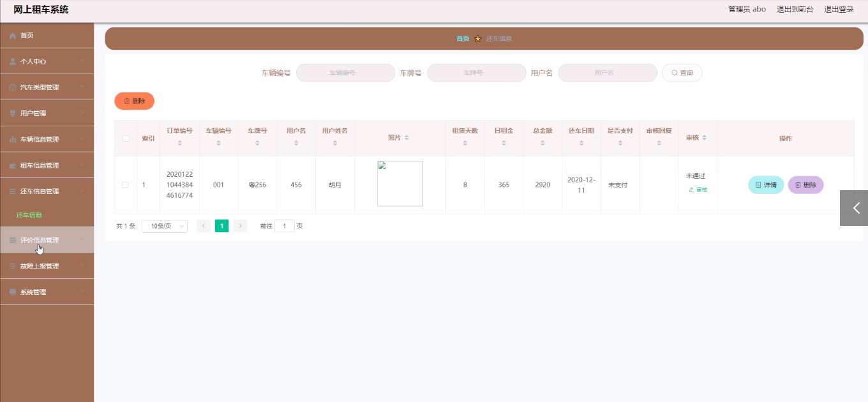Click the previous page arrow
The image size is (868, 402).
(204, 226)
